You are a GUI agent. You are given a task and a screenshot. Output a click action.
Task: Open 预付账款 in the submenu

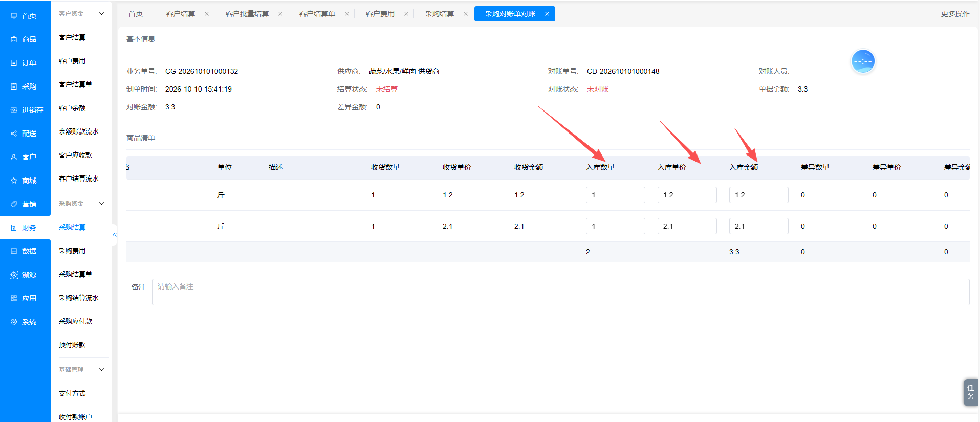(72, 345)
